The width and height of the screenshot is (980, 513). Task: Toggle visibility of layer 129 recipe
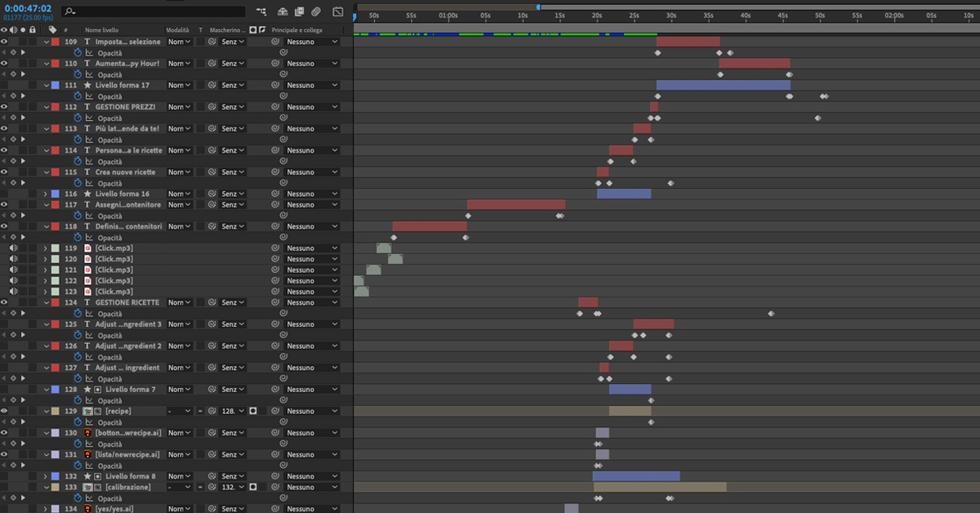(x=5, y=411)
